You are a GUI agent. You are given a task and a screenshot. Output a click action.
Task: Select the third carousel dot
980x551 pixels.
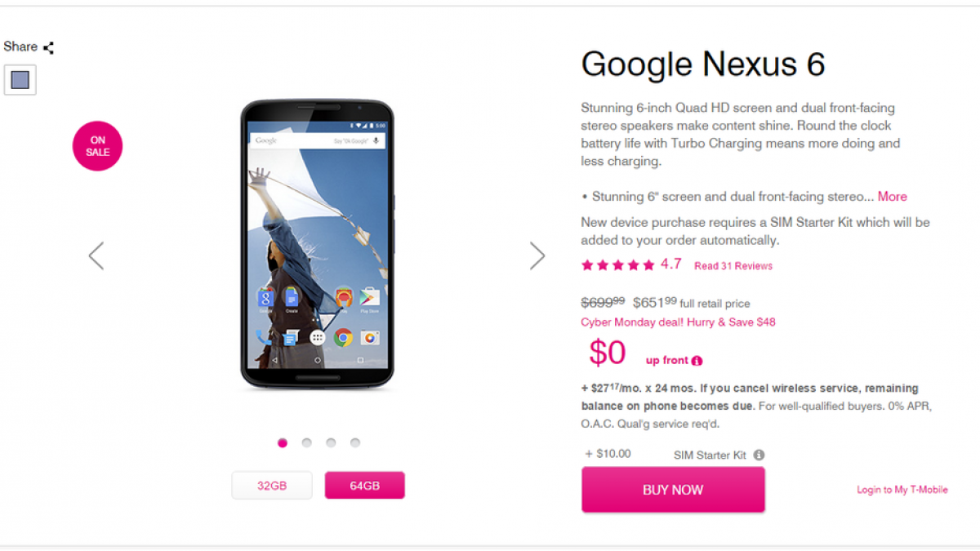[x=331, y=442]
